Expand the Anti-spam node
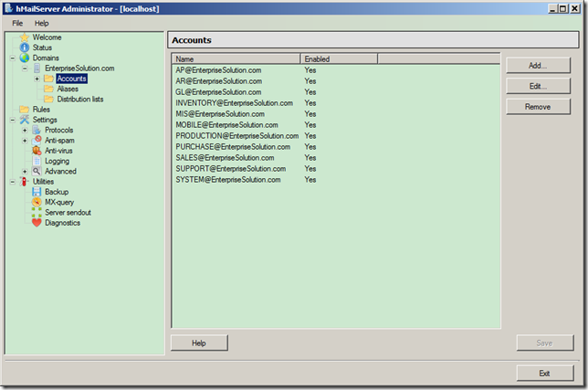Image resolution: width=588 pixels, height=390 pixels. pos(25,141)
